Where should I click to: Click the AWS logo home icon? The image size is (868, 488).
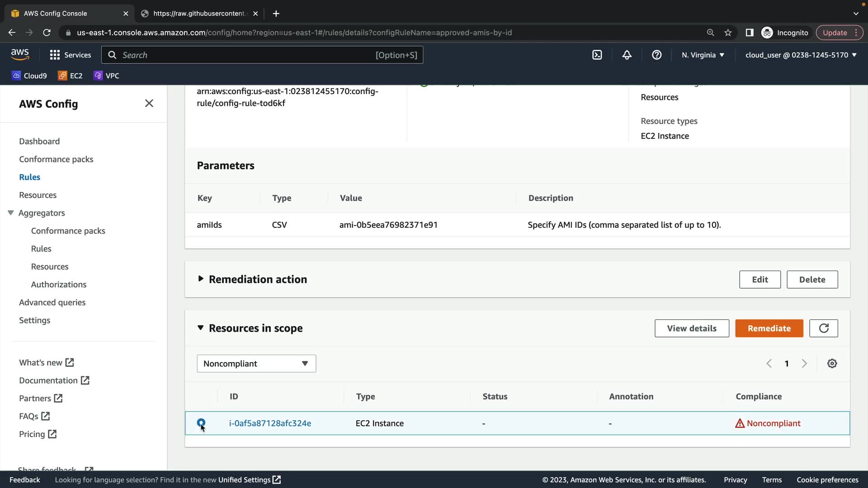[20, 55]
